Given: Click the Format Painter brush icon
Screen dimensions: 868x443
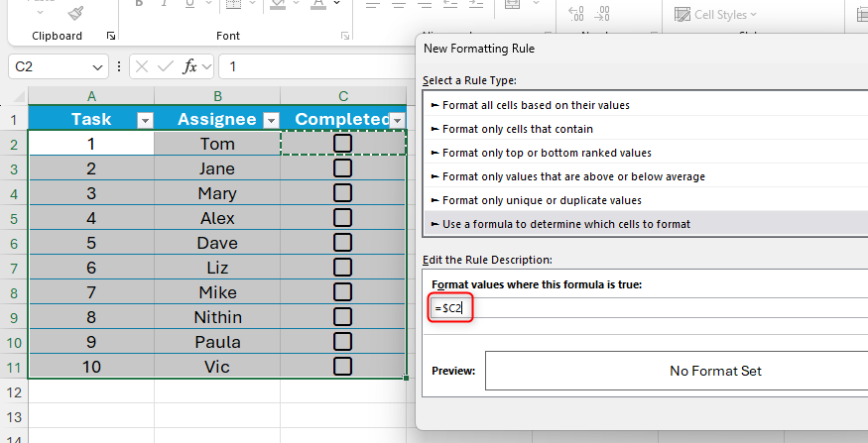Looking at the screenshot, I should tap(75, 12).
